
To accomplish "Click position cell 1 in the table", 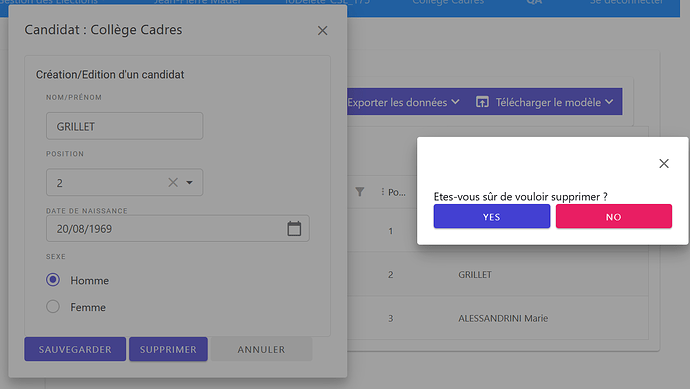I will 390,231.
